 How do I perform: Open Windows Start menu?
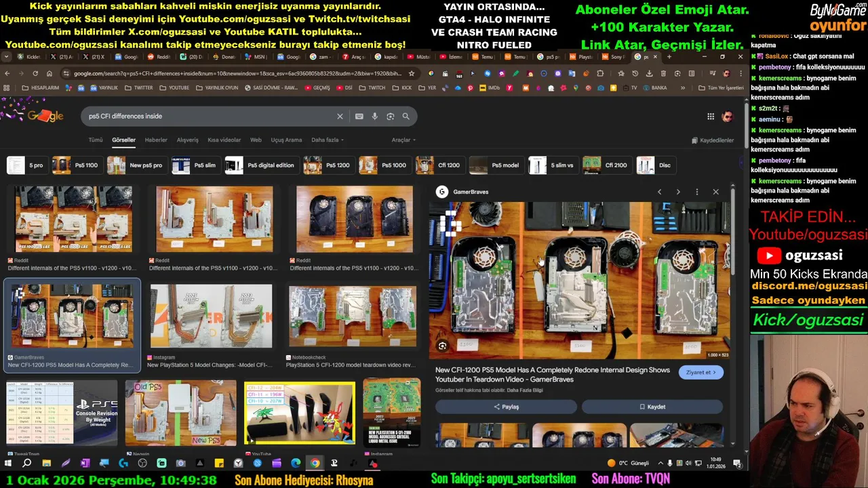8,464
